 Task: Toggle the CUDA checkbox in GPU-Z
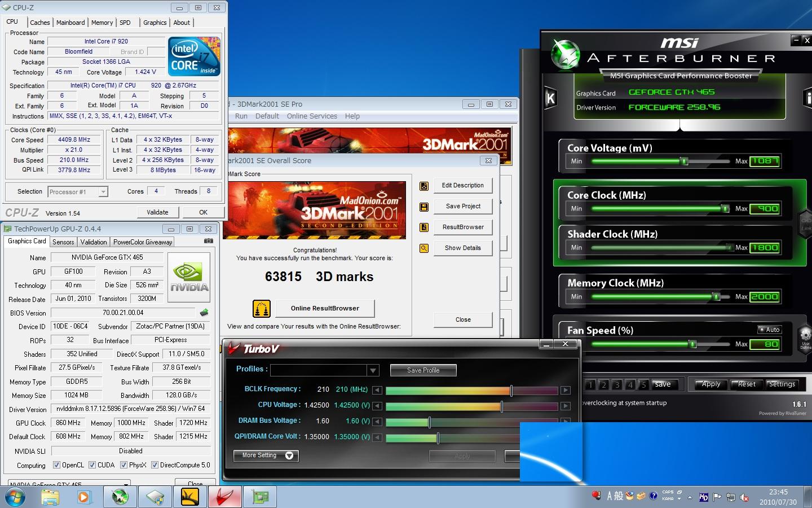92,465
